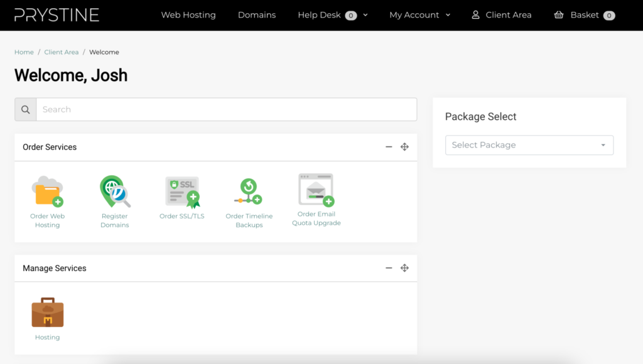
Task: Collapse the Manage Services panel
Action: coord(388,267)
